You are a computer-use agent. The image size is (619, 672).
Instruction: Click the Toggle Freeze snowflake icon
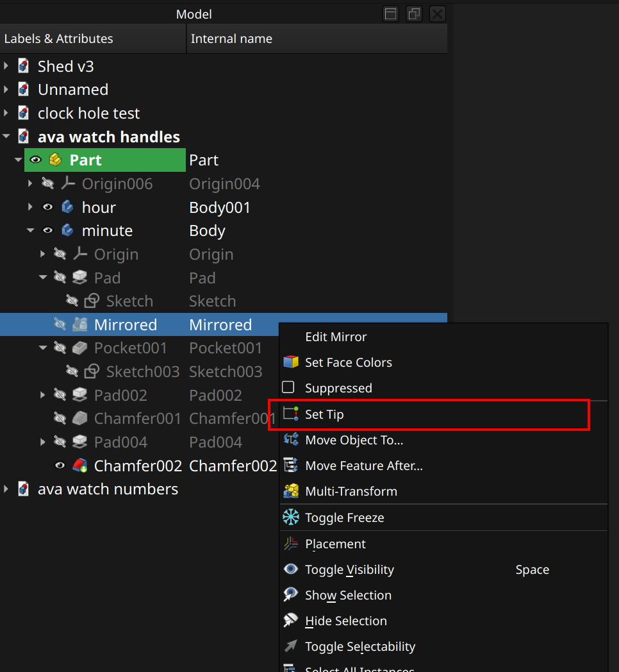coord(291,517)
